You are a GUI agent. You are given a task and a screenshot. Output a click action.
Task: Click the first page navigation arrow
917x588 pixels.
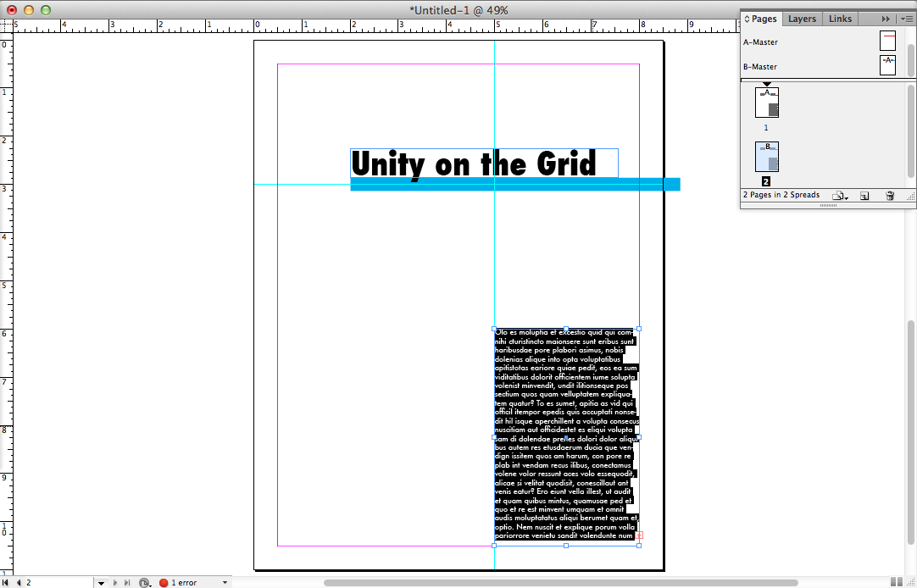click(7, 583)
